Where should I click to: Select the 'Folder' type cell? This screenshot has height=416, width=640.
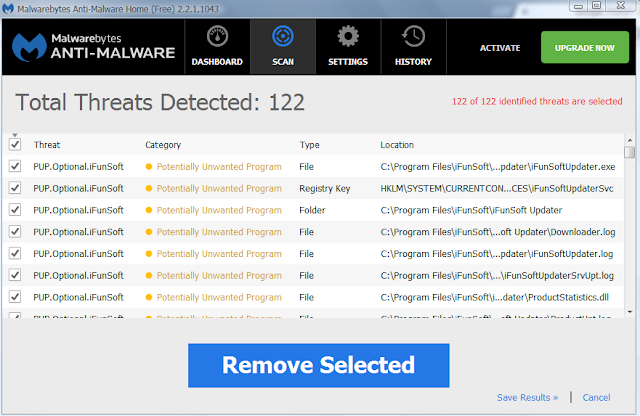(312, 210)
